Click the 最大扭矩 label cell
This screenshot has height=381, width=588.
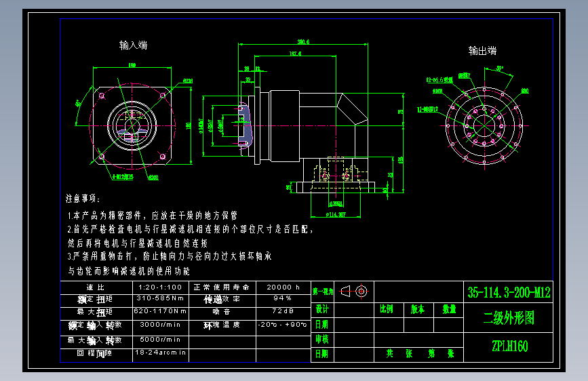click(x=96, y=313)
